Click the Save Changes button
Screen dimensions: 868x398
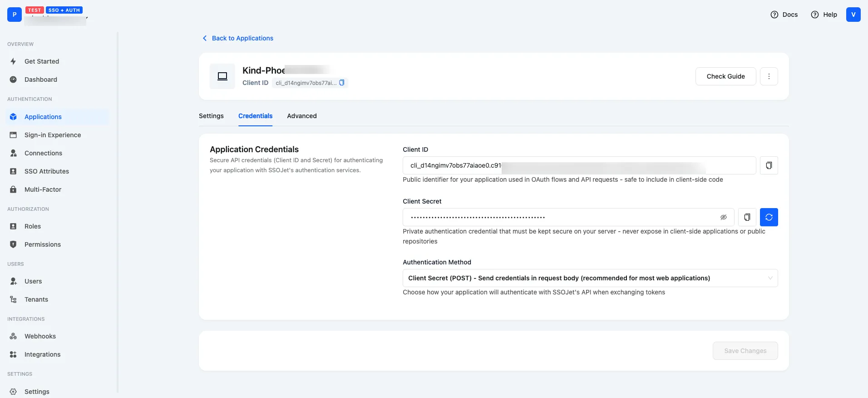[745, 351]
